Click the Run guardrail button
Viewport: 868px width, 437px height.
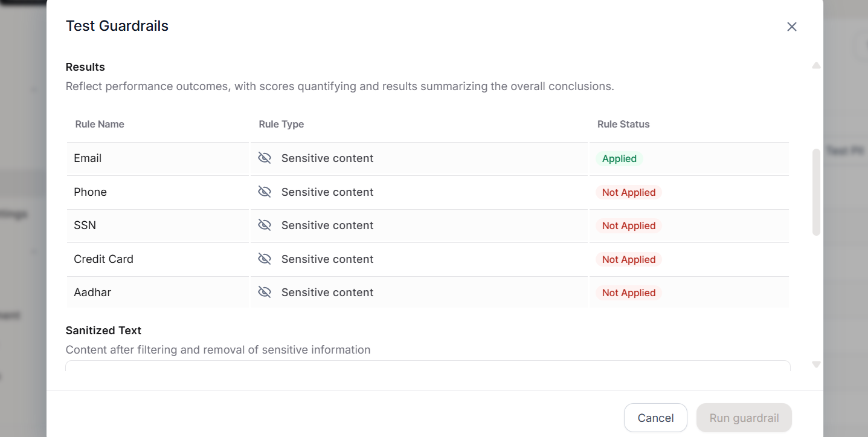click(744, 418)
